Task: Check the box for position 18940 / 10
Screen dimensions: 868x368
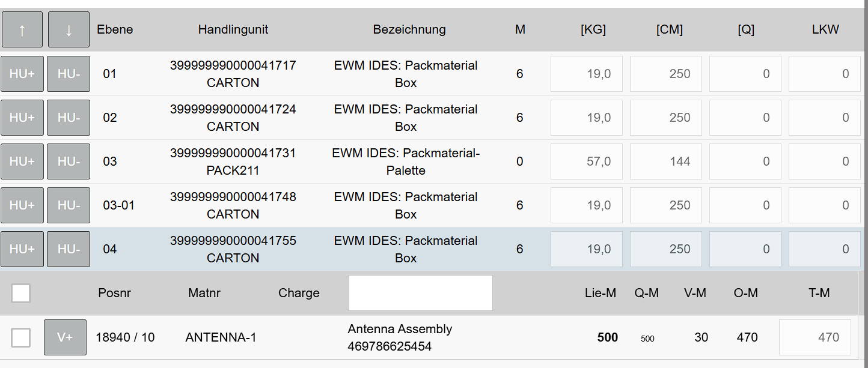Action: (x=21, y=338)
